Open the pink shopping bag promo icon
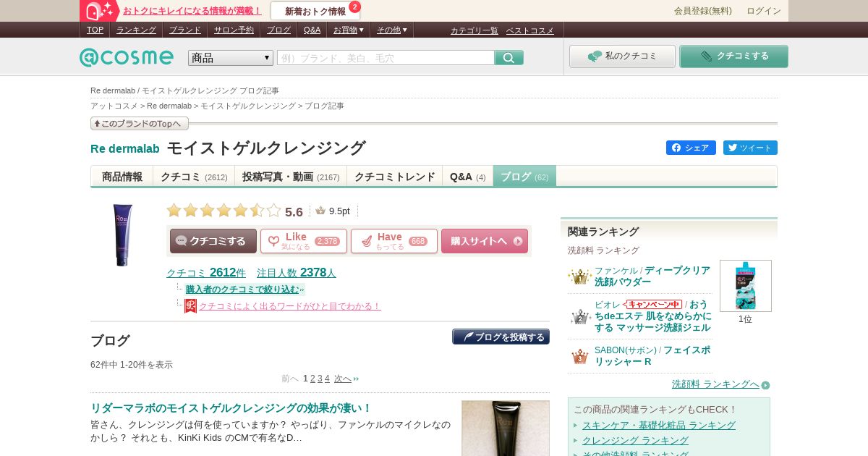The image size is (868, 456). [100, 11]
